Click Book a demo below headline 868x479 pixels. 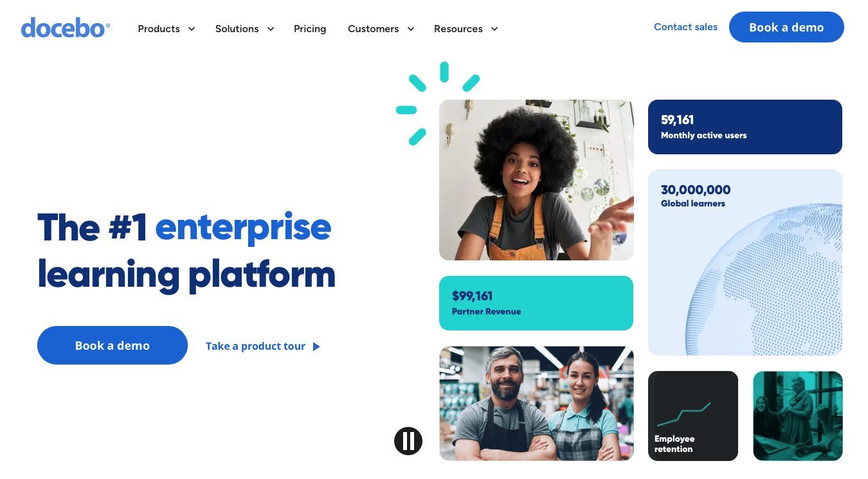point(113,345)
